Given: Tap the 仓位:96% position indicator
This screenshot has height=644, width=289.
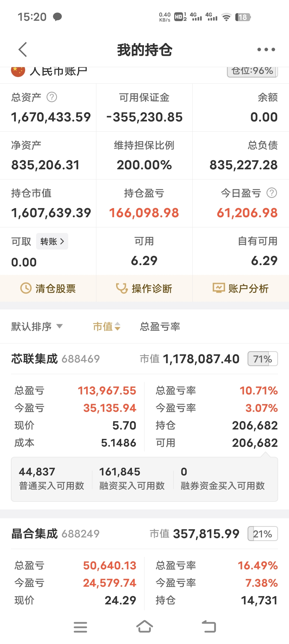Looking at the screenshot, I should 252,71.
